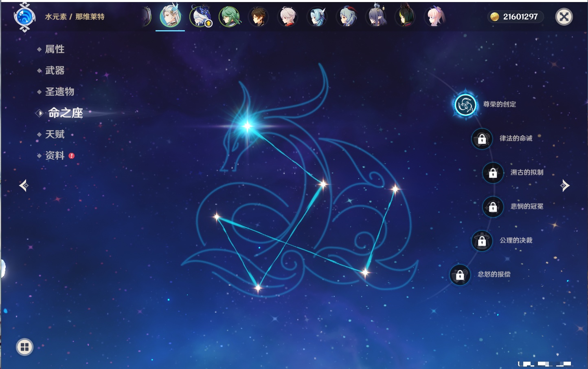Screen dimensions: 588x369
Task: Select the avatar with the yellow upgrade arrow
Action: 200,17
